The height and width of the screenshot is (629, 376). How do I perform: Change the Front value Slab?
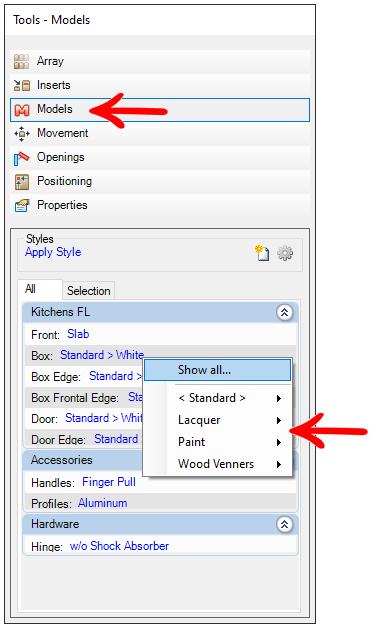78,334
